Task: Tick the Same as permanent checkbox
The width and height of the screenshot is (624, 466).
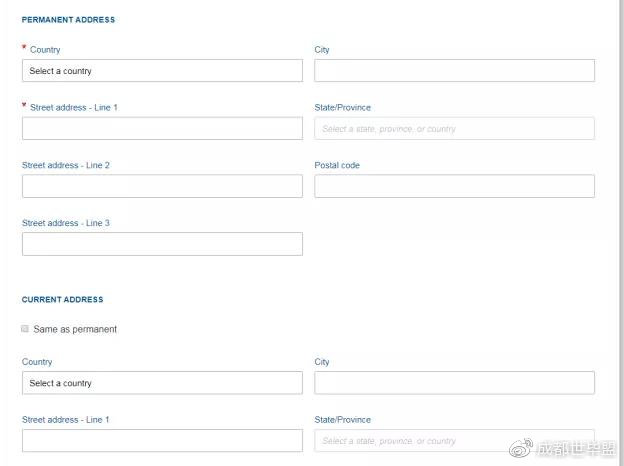Action: coord(25,329)
